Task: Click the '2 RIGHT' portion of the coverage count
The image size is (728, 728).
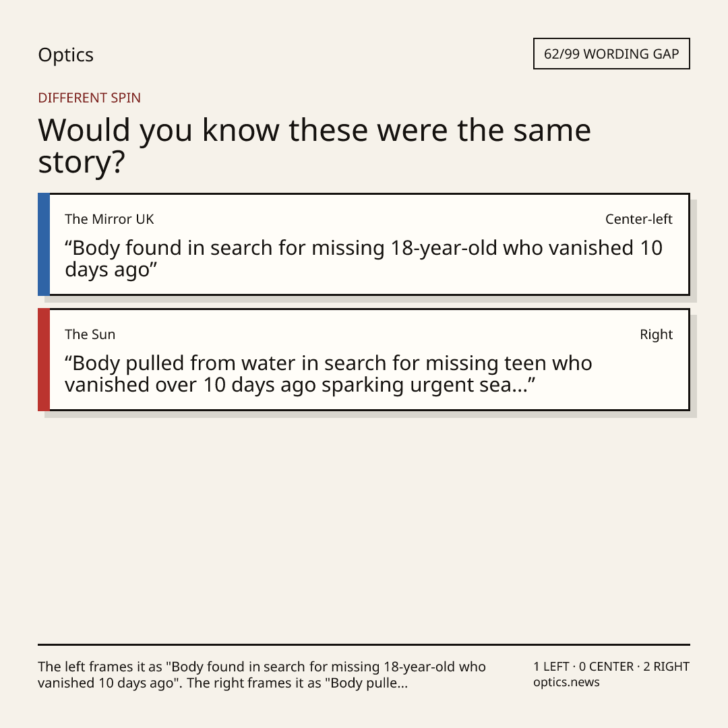Action: coord(666,667)
